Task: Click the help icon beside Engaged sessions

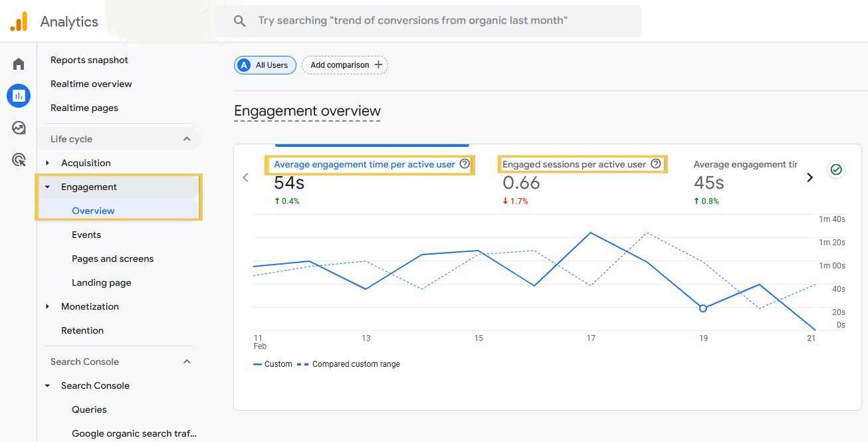Action: click(x=656, y=164)
